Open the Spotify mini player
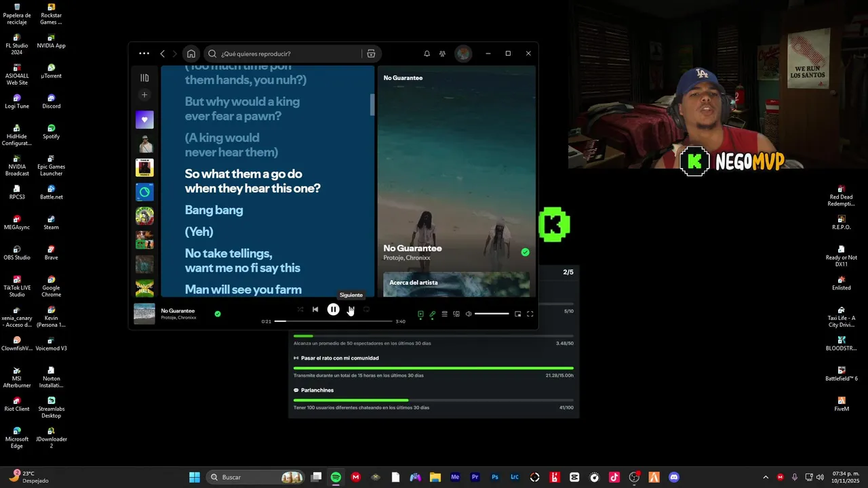 click(518, 314)
